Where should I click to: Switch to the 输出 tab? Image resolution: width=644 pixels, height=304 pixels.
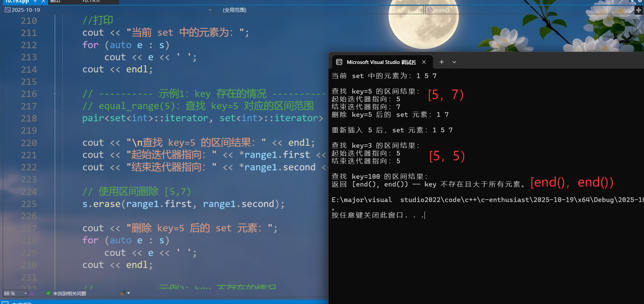click(x=55, y=2)
